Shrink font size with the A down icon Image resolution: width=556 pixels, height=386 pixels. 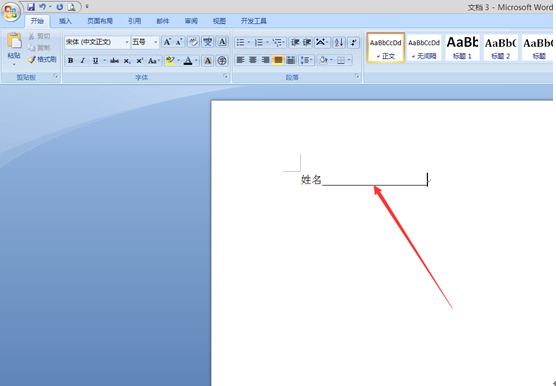point(179,42)
